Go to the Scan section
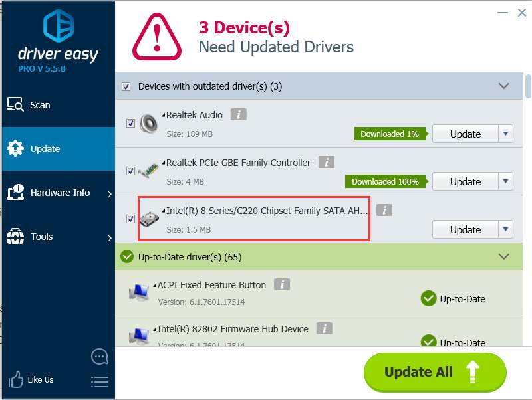Screen dimensions: 532x400 (x=59, y=105)
